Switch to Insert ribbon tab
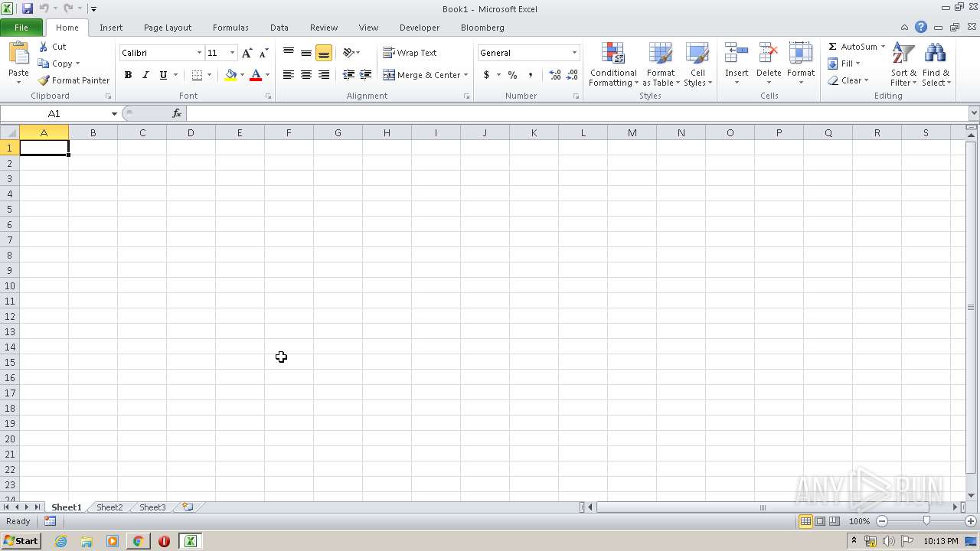Image resolution: width=980 pixels, height=551 pixels. point(111,28)
